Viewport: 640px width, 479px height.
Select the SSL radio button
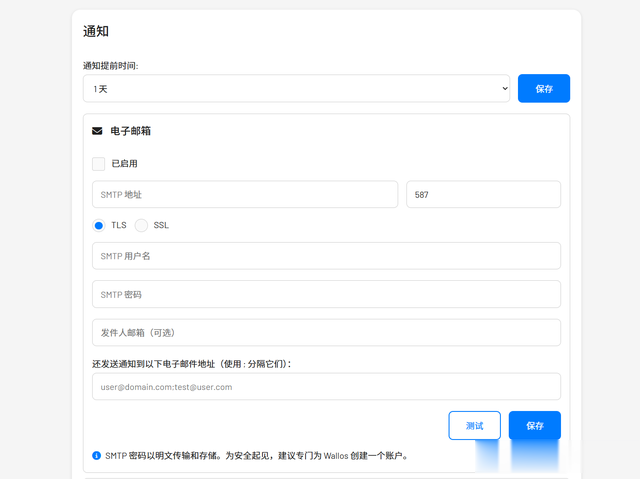coord(141,225)
